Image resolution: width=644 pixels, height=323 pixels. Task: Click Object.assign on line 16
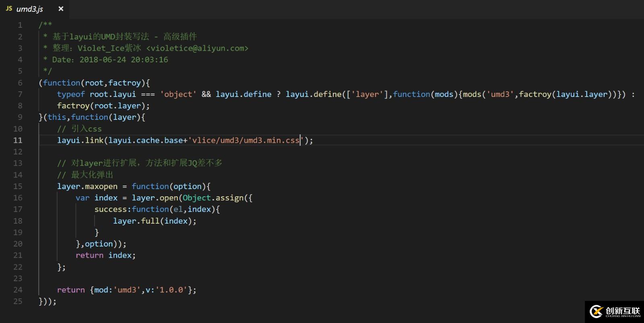pyautogui.click(x=213, y=198)
